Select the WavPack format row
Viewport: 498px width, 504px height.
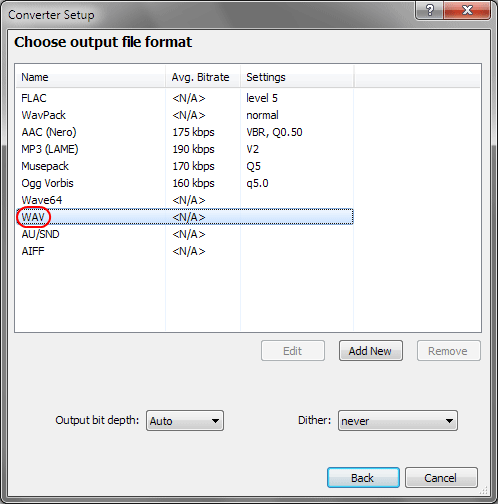coord(185,115)
